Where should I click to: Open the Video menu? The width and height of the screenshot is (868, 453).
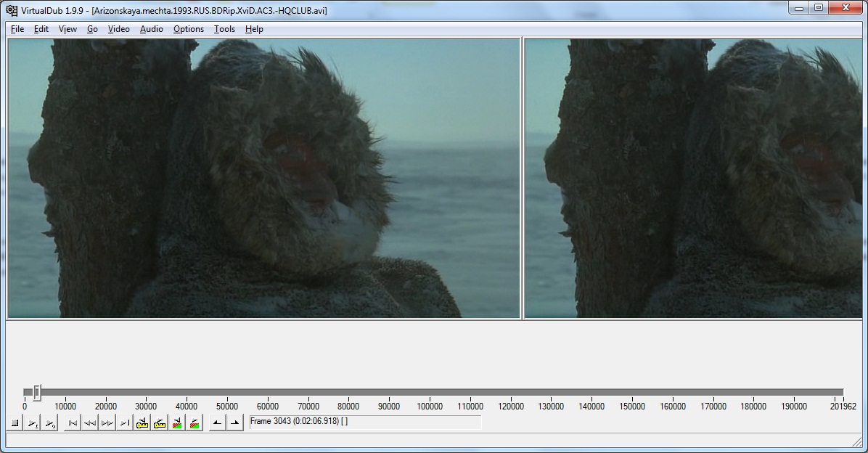tap(118, 29)
